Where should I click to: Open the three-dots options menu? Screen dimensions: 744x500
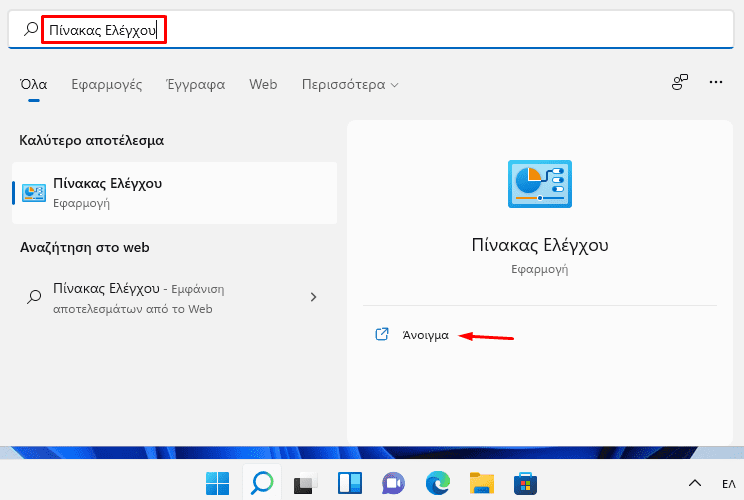(716, 82)
